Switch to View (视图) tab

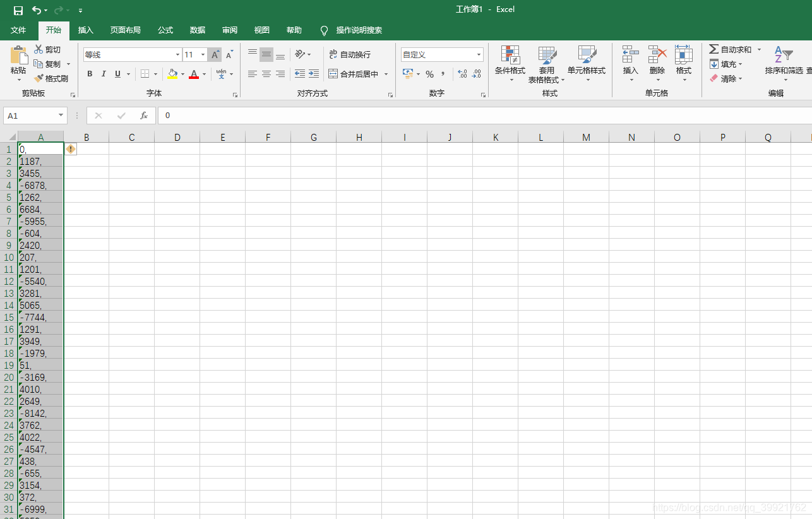tap(262, 30)
